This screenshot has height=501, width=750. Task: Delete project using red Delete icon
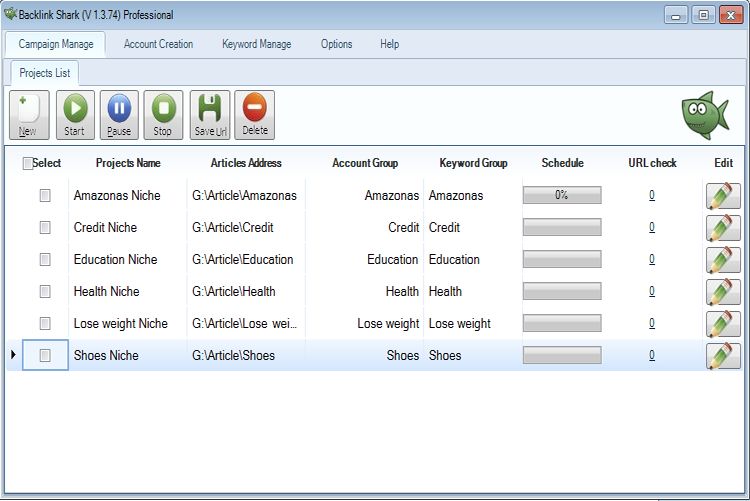pos(254,115)
